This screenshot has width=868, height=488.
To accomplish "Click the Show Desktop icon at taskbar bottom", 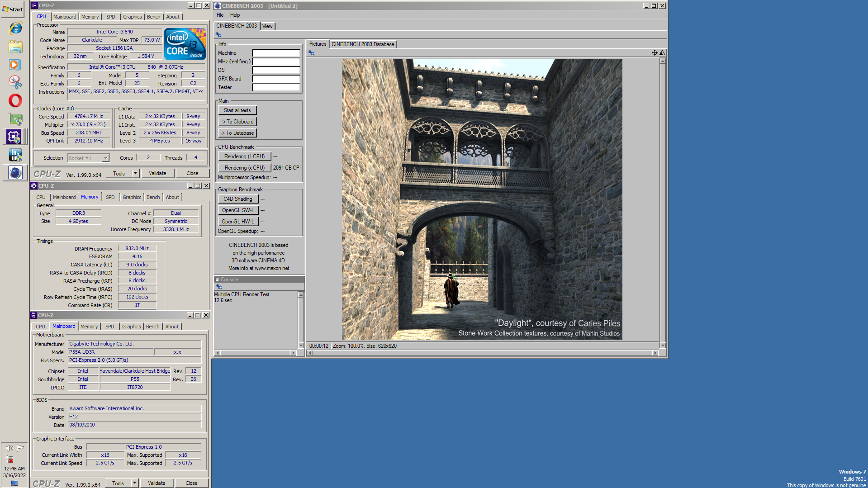I will coord(14,483).
